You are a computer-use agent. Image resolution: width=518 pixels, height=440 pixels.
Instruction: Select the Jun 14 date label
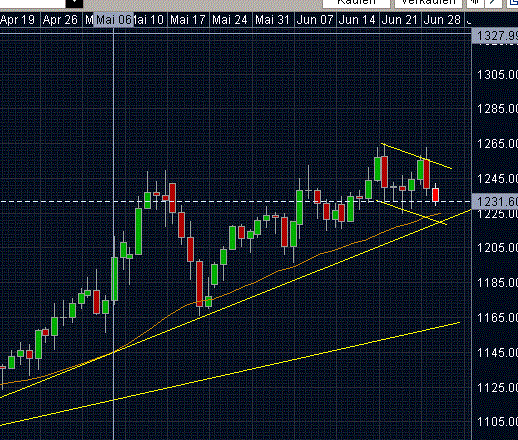[357, 20]
